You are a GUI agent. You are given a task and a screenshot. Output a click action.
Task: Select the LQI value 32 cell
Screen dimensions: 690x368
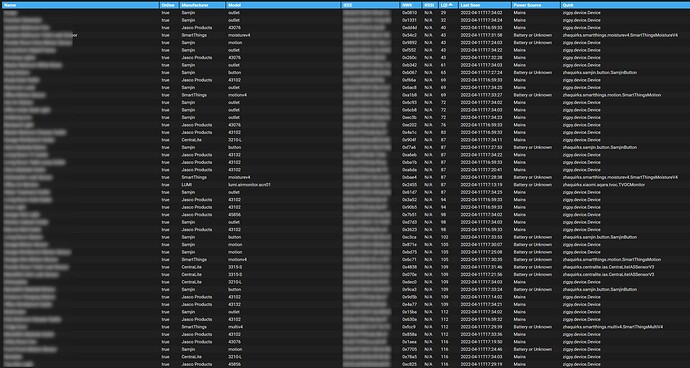443,20
